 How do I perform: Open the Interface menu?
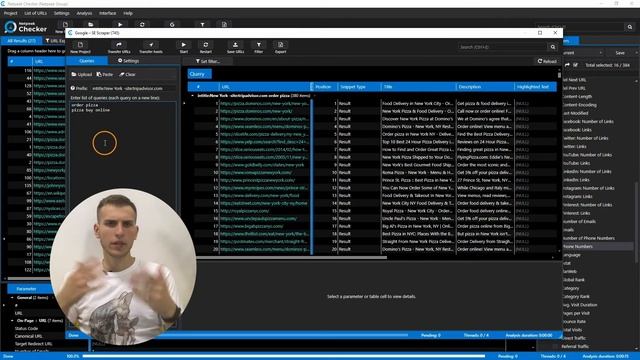click(107, 13)
